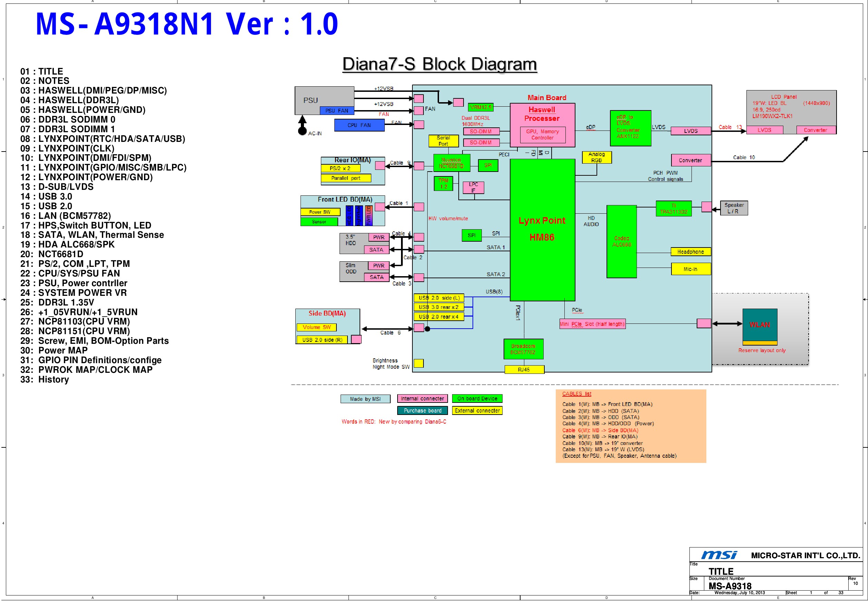
Task: Click the green 'Sensor' block
Action: pos(319,222)
